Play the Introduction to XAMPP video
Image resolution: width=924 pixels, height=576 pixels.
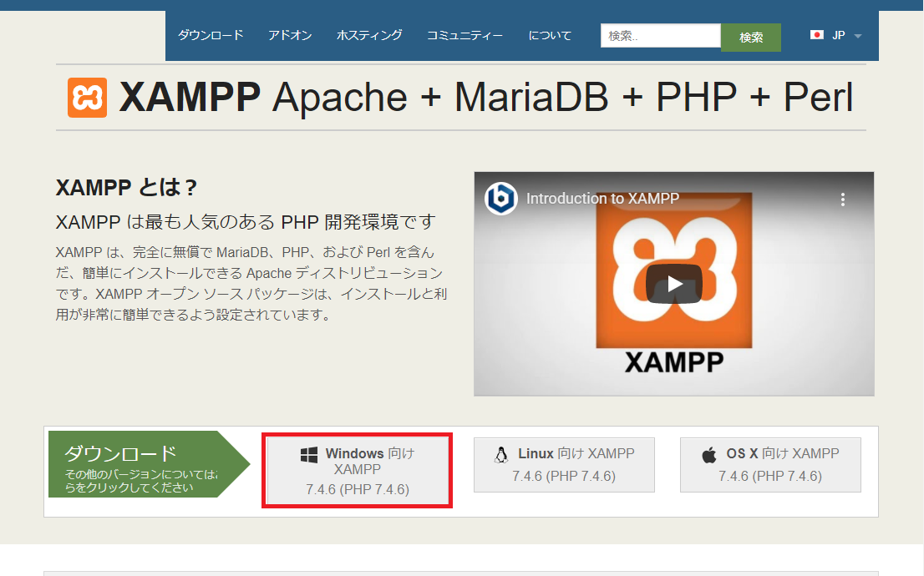coord(674,284)
